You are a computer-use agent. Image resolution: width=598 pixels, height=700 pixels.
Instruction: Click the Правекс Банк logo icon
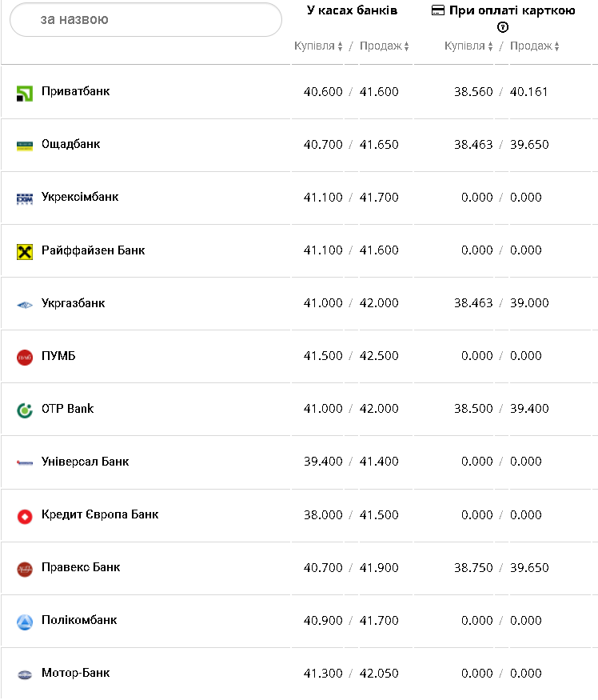point(25,569)
